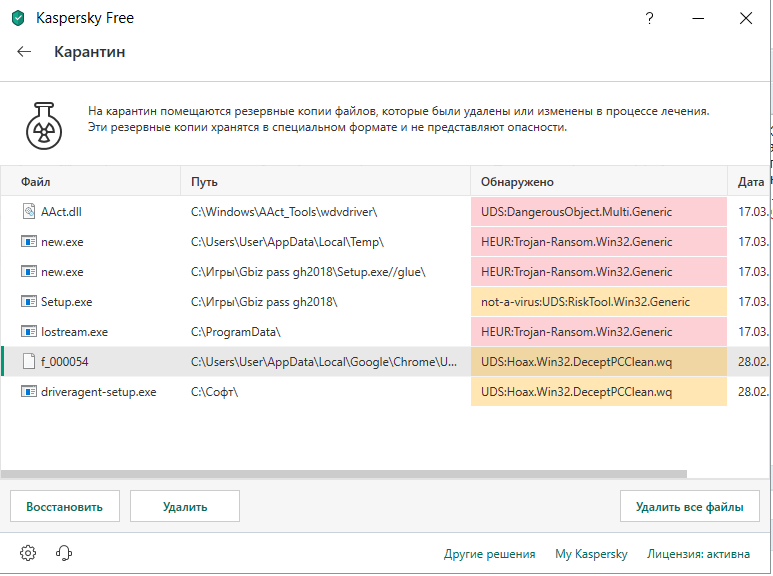Sort by the Обнаружено column header
Screen dimensions: 773x576
517,182
